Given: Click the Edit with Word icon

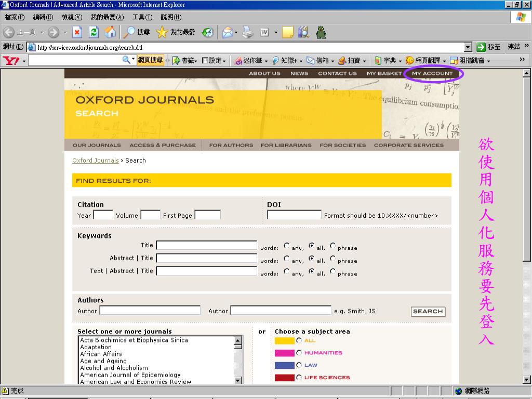Looking at the screenshot, I should tap(264, 32).
